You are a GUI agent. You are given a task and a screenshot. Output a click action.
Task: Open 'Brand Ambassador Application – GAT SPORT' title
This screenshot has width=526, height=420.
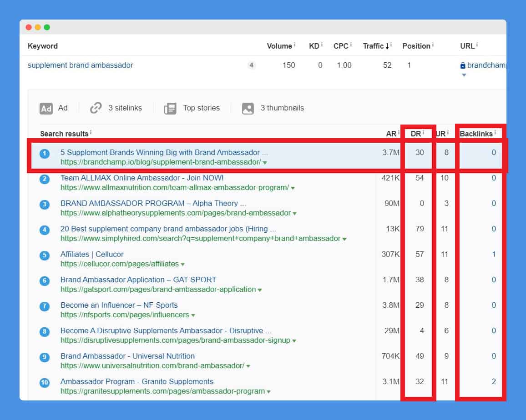138,280
